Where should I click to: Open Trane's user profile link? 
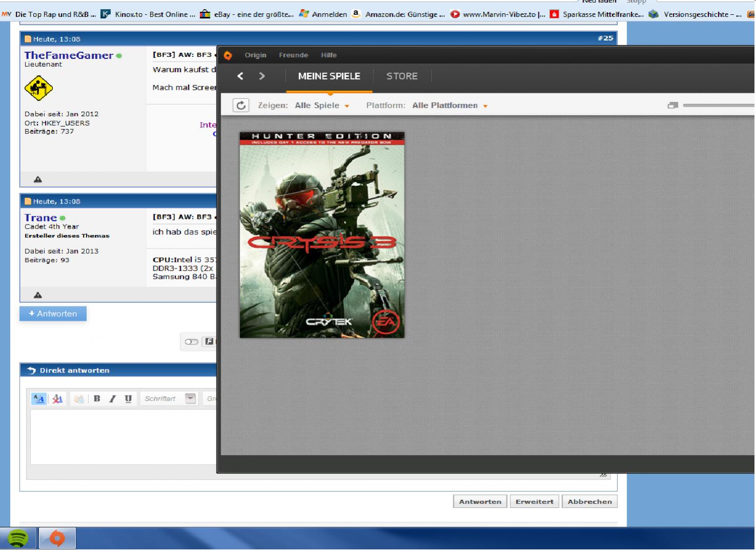tap(41, 218)
